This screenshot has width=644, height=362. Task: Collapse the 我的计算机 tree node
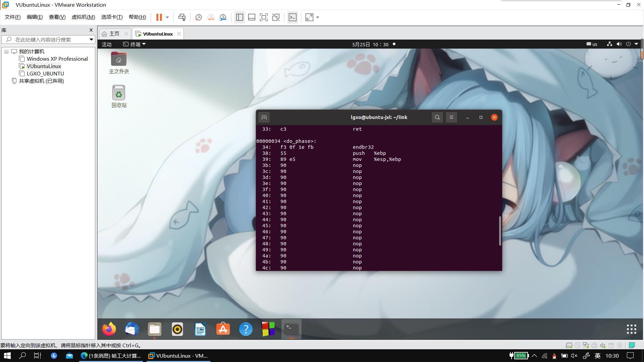(x=6, y=52)
